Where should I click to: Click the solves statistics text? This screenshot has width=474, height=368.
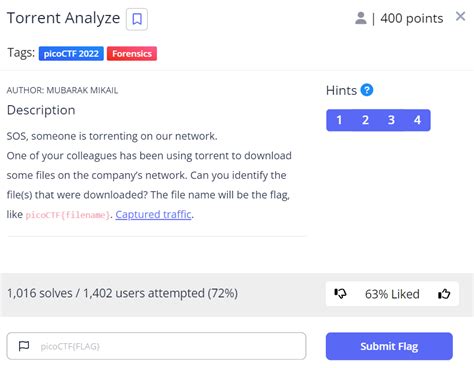tap(122, 293)
